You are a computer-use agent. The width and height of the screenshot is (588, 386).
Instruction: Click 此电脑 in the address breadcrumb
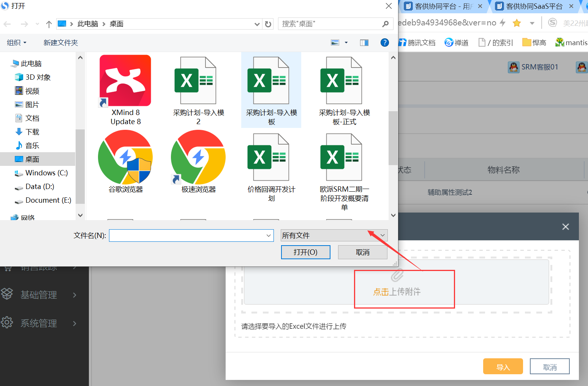click(x=88, y=24)
